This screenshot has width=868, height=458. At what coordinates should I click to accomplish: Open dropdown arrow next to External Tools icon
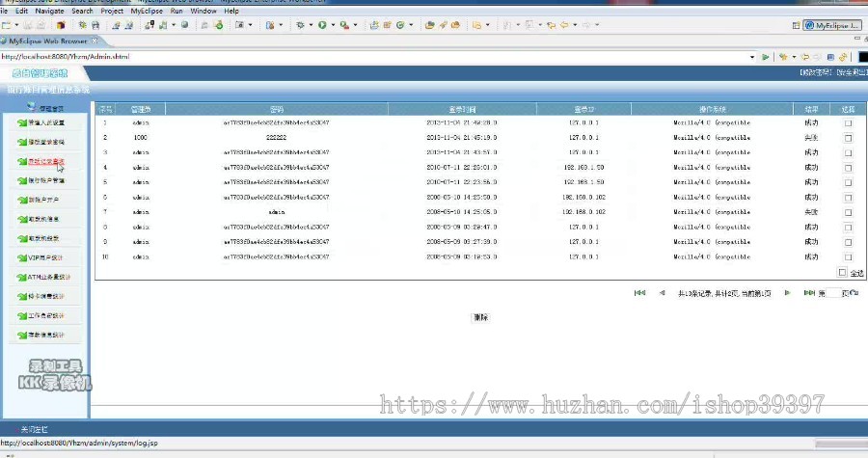(x=355, y=25)
